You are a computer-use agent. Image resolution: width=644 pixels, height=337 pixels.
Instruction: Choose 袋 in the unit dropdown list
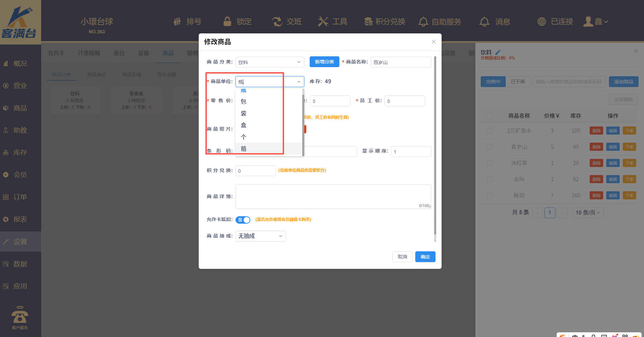pos(244,113)
